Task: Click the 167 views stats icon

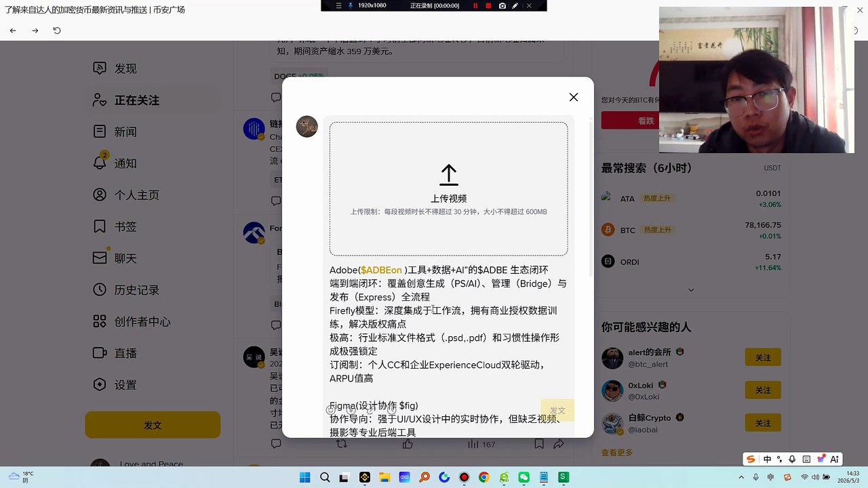Action: coord(481,445)
